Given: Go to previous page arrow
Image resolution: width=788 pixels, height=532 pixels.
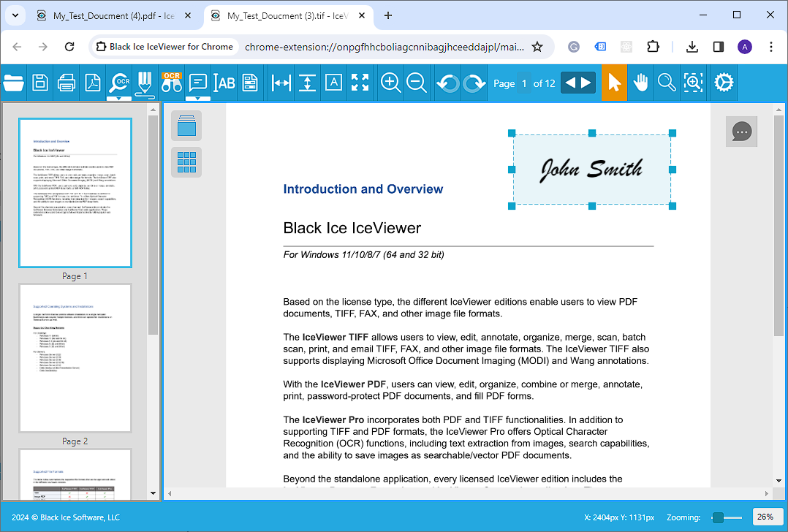Looking at the screenshot, I should (x=570, y=83).
